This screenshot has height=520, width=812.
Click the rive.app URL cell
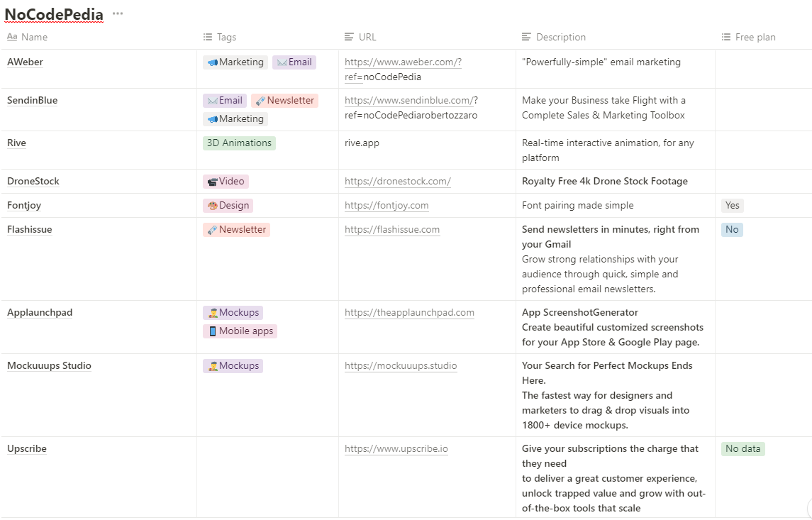(x=362, y=143)
